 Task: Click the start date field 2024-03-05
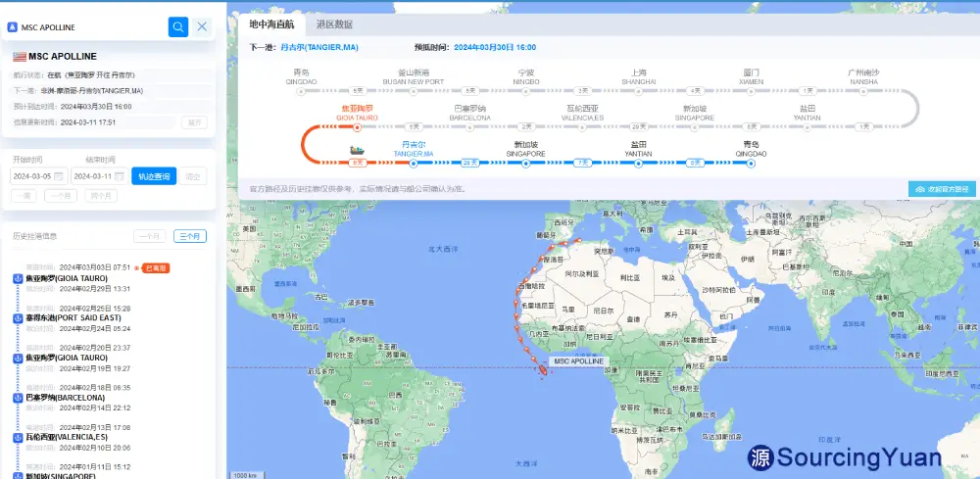39,176
